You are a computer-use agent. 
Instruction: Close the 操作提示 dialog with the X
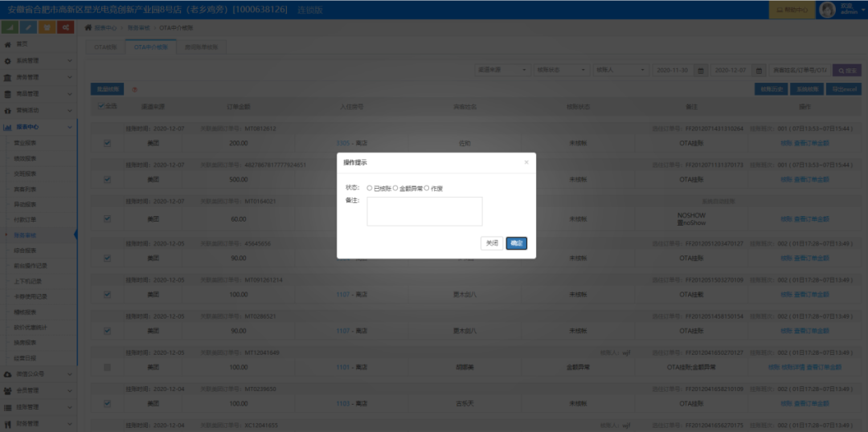point(526,162)
